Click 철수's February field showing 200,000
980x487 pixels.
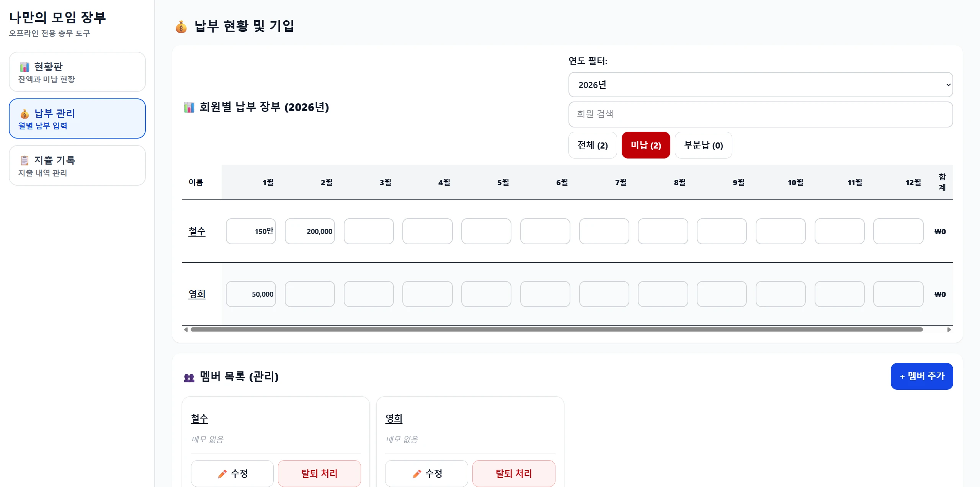310,231
